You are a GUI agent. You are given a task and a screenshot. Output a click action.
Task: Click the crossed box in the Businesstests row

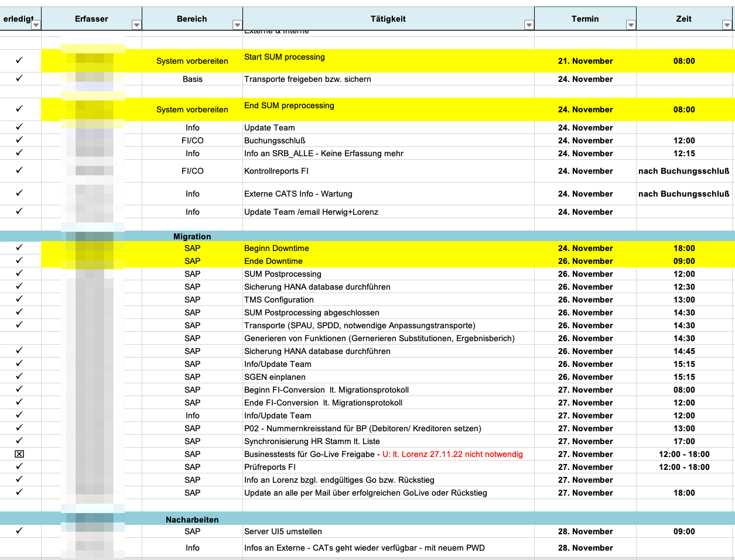click(x=19, y=454)
